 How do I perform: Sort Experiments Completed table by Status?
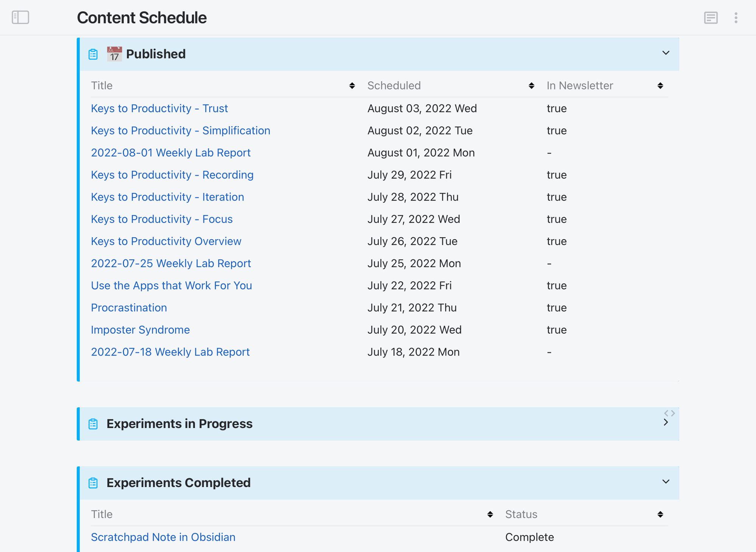pos(660,514)
